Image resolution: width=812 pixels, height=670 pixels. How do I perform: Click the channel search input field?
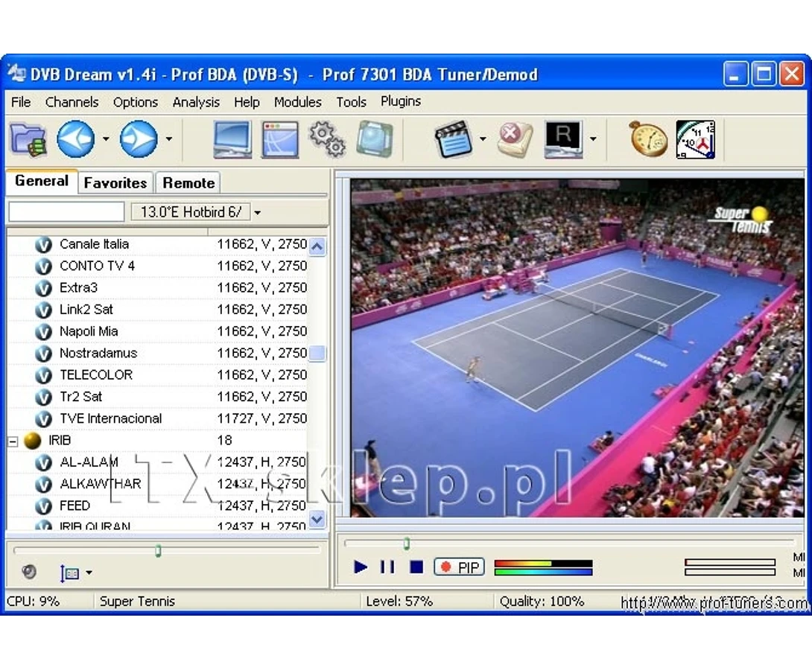coord(66,212)
